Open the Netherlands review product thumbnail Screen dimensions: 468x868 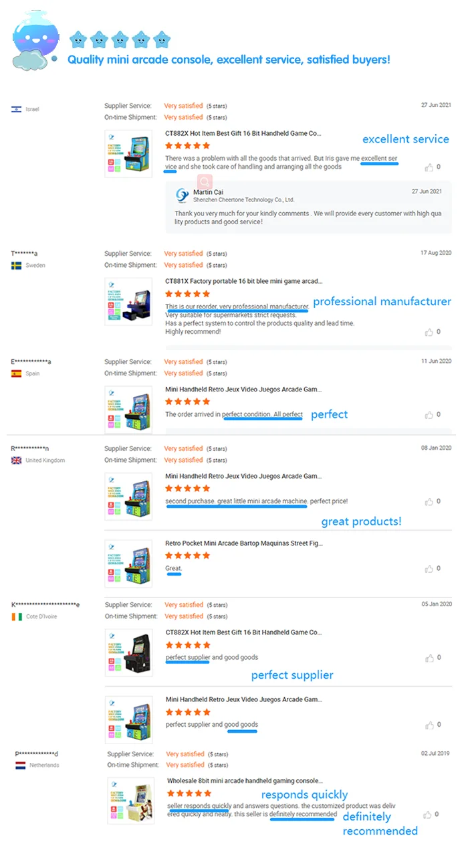(x=130, y=800)
